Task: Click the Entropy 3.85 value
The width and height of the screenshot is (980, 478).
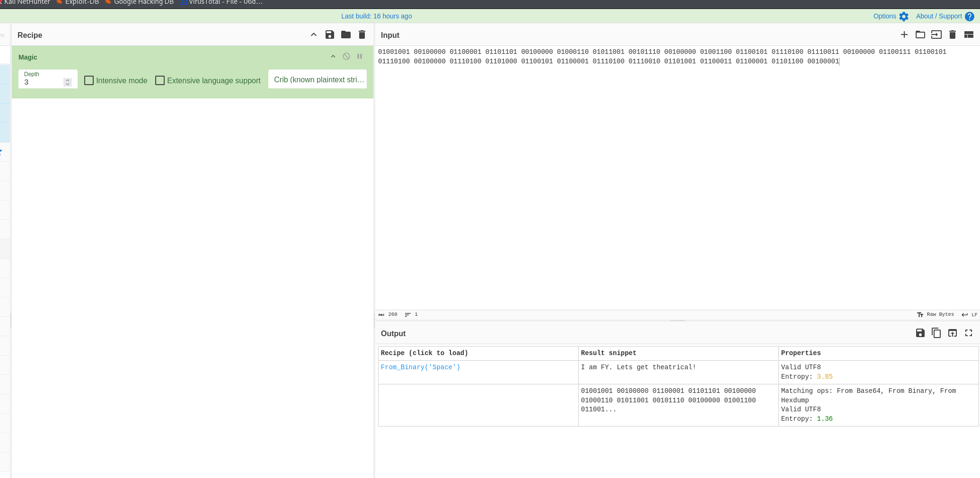Action: pos(825,377)
